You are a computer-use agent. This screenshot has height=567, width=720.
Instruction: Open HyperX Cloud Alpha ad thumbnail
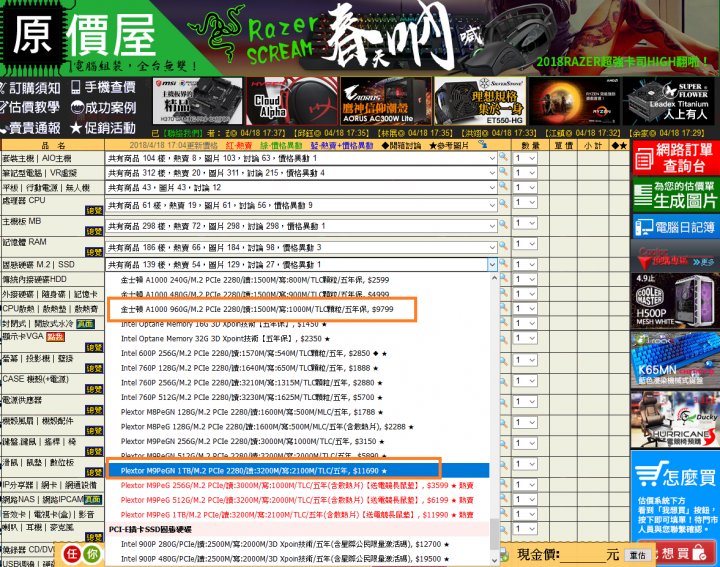click(292, 101)
